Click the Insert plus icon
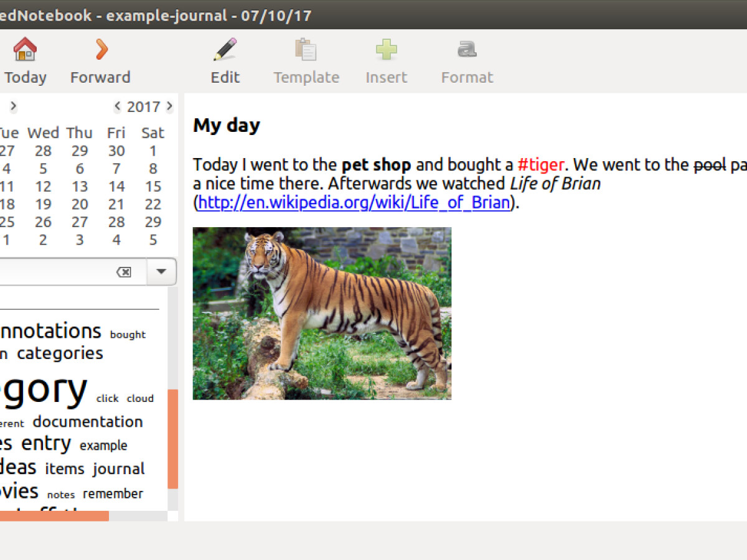The width and height of the screenshot is (747, 560). (x=386, y=49)
